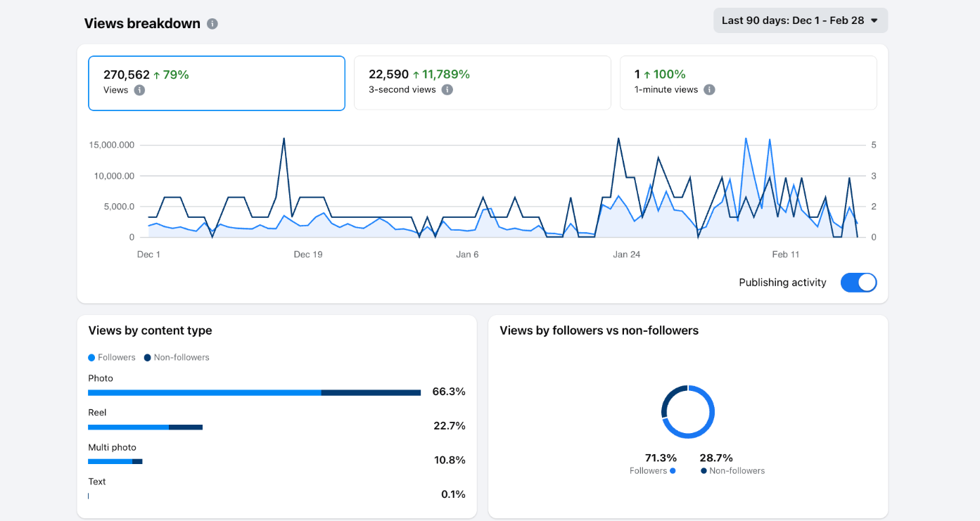Click the Dec 19 date on chart axis
This screenshot has height=521, width=980.
(x=308, y=255)
